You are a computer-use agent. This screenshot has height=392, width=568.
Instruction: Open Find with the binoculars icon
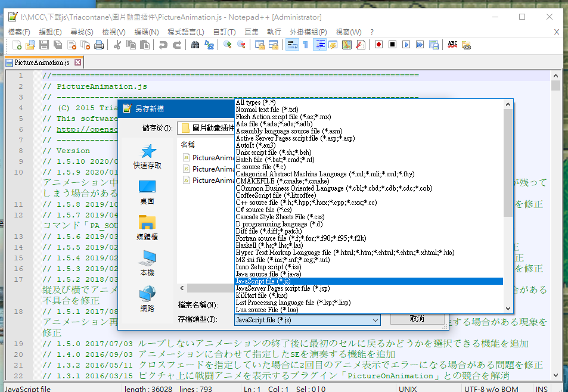coord(195,45)
